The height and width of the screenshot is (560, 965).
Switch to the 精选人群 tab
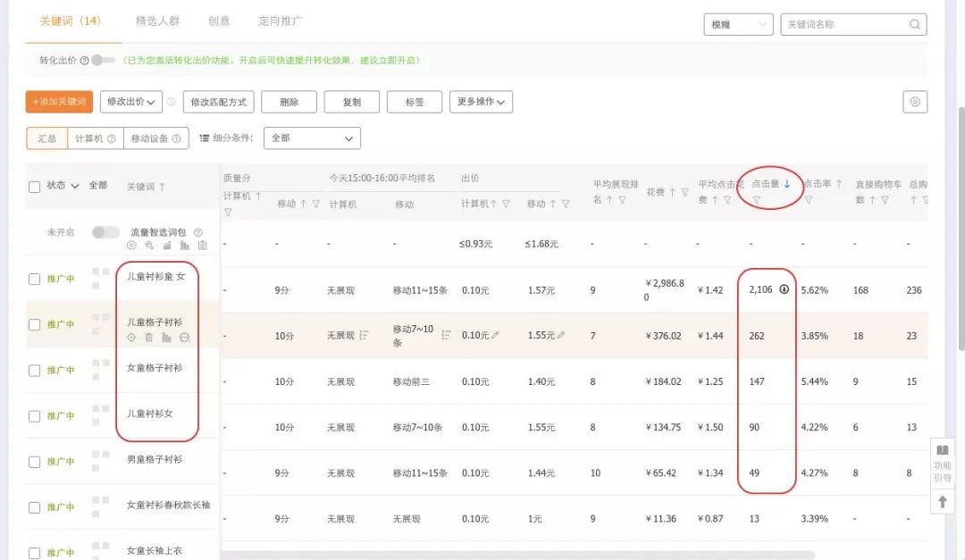click(157, 21)
